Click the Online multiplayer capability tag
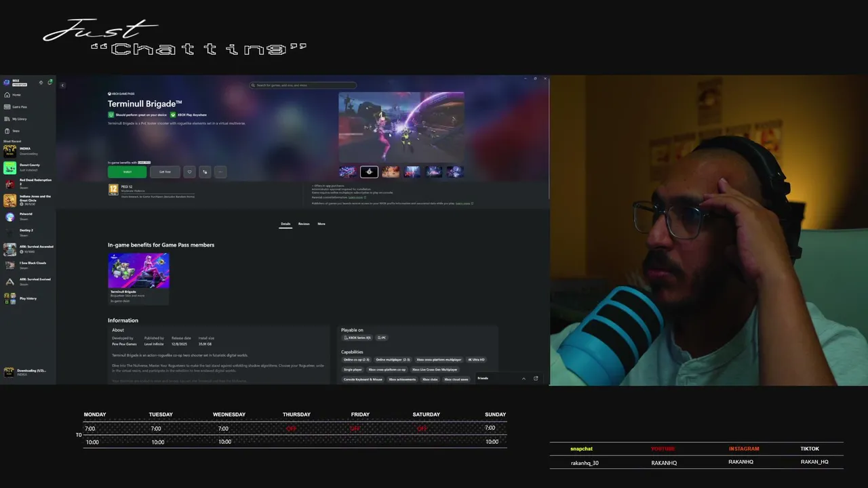 tap(393, 360)
